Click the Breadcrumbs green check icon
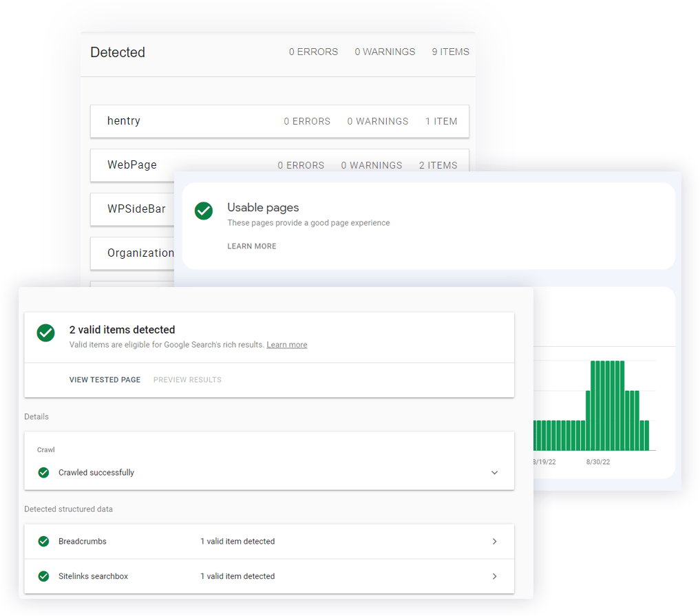 (44, 541)
